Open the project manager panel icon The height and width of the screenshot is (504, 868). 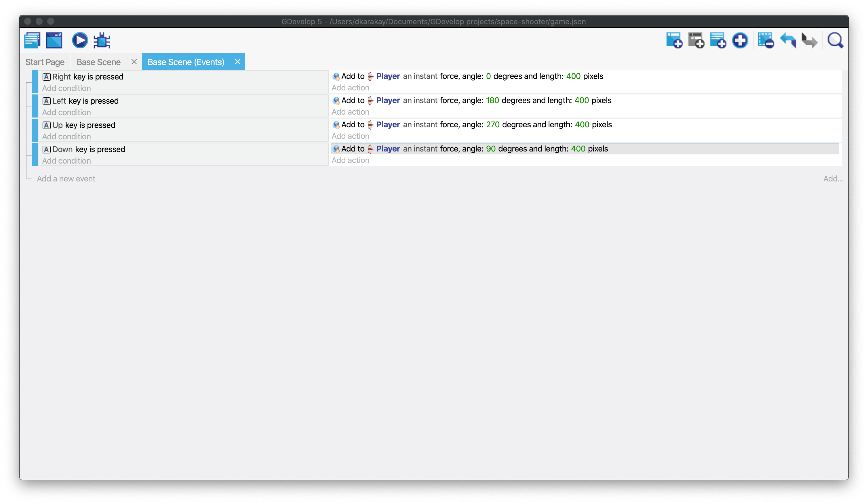pos(33,40)
